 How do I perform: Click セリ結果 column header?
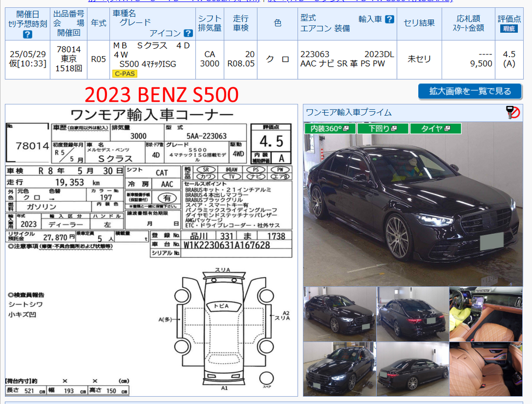(419, 23)
